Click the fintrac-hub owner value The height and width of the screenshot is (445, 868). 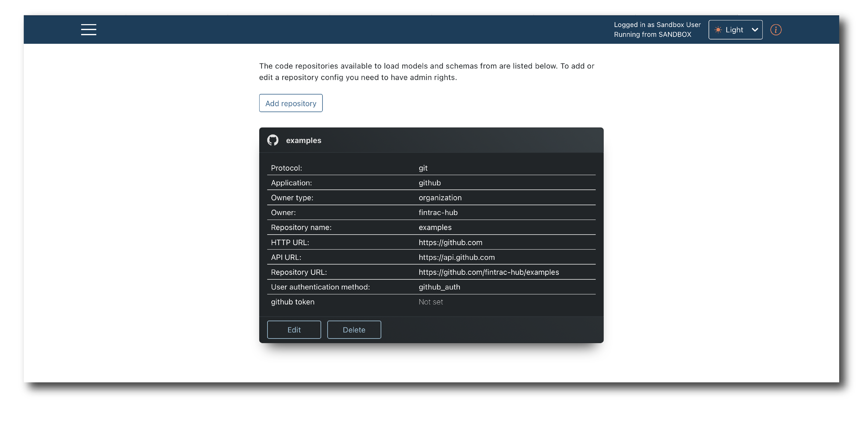pyautogui.click(x=438, y=212)
